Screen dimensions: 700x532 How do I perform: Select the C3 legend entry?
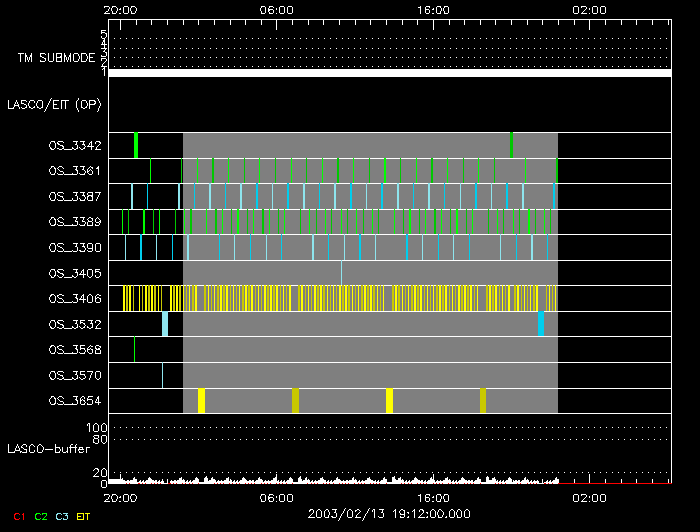coord(61,516)
